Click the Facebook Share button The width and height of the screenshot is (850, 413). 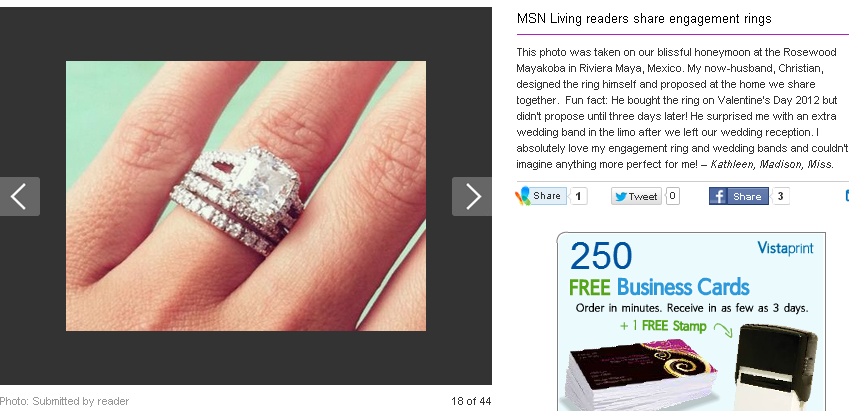[x=739, y=196]
